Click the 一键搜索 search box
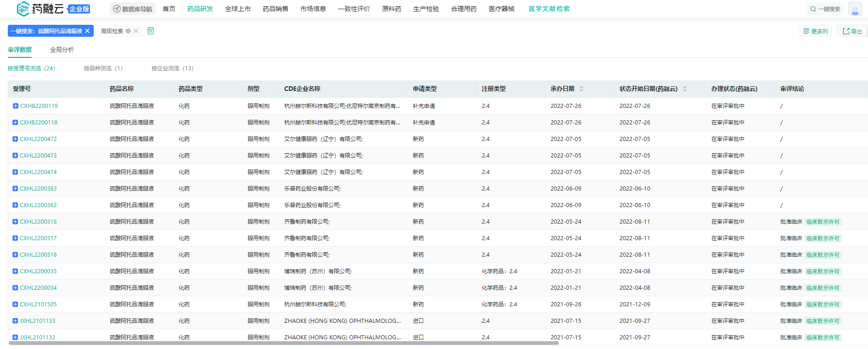 825,9
